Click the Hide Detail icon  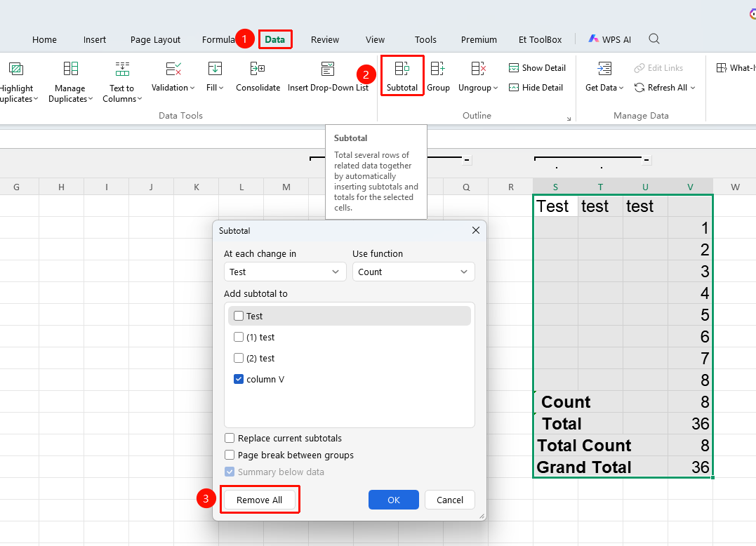coord(514,87)
